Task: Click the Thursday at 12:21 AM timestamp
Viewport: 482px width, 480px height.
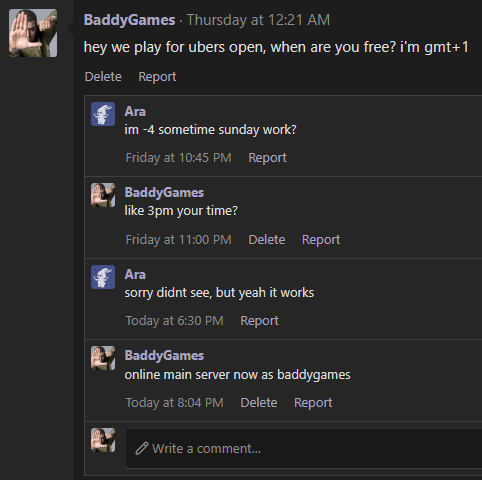Action: pos(258,20)
